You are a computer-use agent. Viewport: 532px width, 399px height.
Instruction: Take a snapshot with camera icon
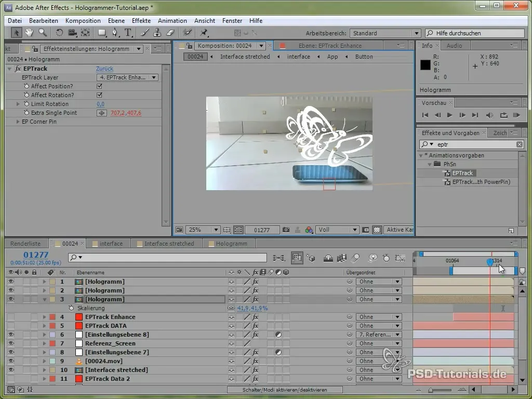click(x=286, y=230)
